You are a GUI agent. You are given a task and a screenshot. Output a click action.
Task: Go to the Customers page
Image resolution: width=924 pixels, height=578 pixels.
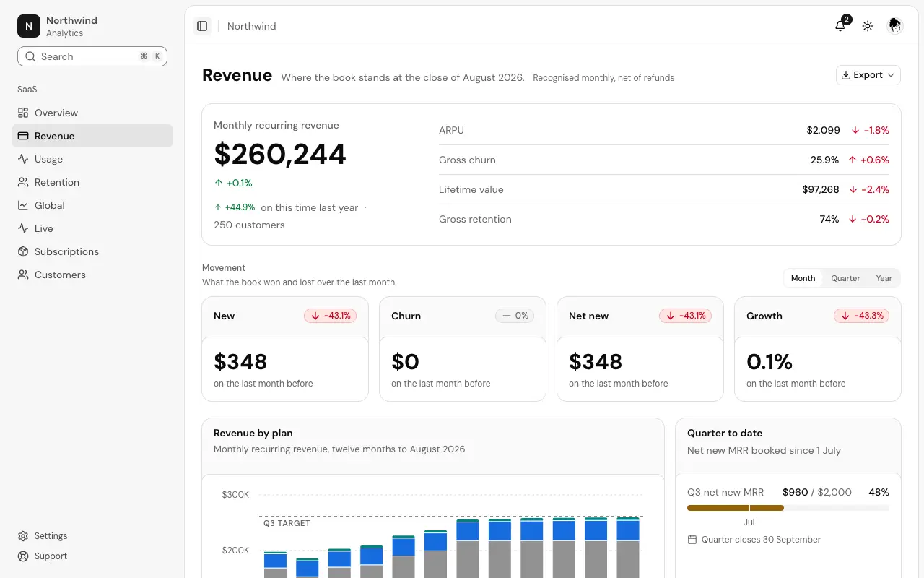click(92, 275)
